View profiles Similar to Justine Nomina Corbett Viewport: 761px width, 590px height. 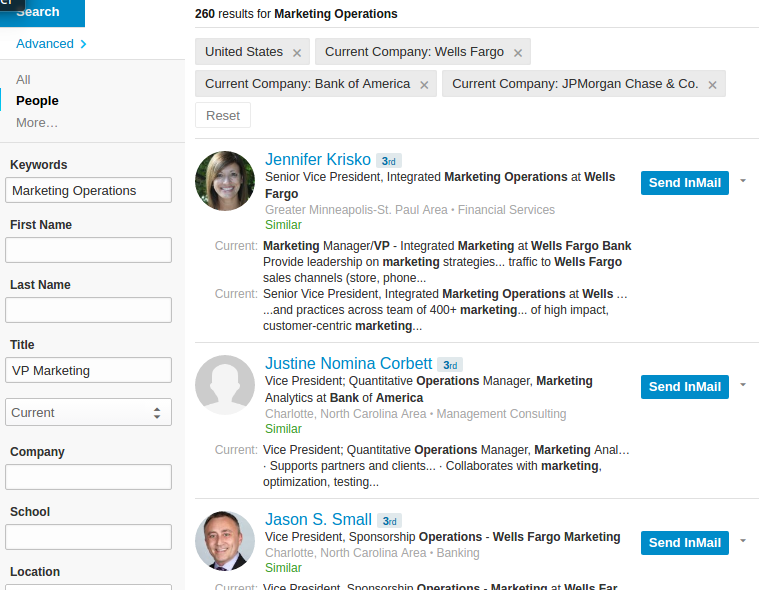pyautogui.click(x=283, y=429)
